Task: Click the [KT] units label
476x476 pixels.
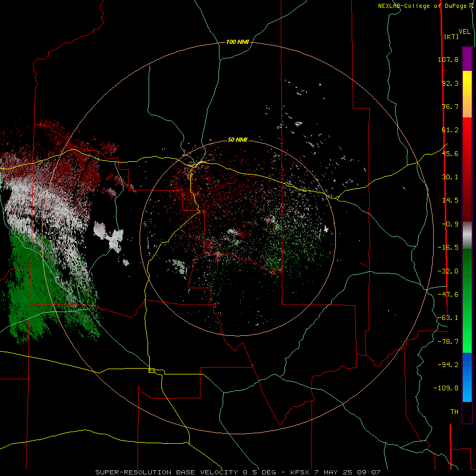Action: pos(451,36)
